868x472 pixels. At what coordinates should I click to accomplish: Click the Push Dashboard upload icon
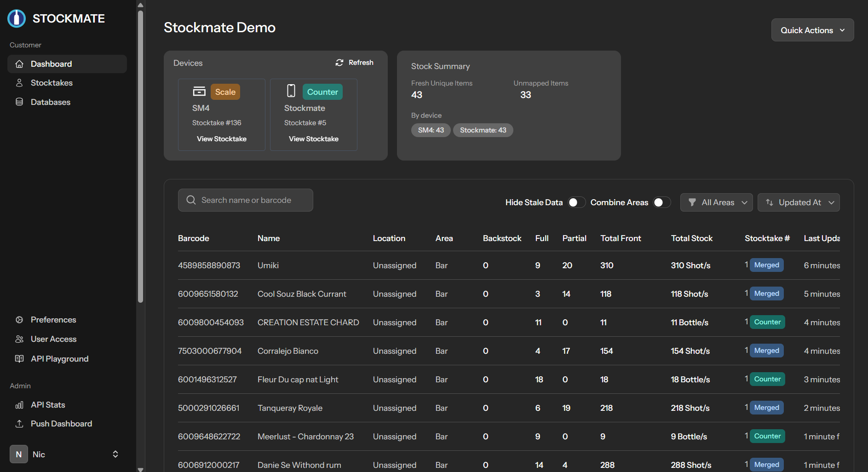tap(19, 424)
